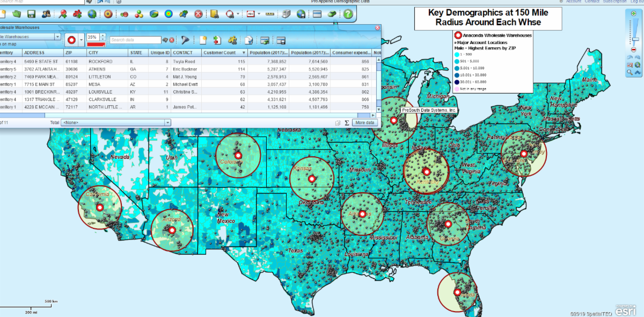Viewport: 644px width, 317px height.
Task: Click the add pushpin icon in toolbar
Action: click(63, 13)
